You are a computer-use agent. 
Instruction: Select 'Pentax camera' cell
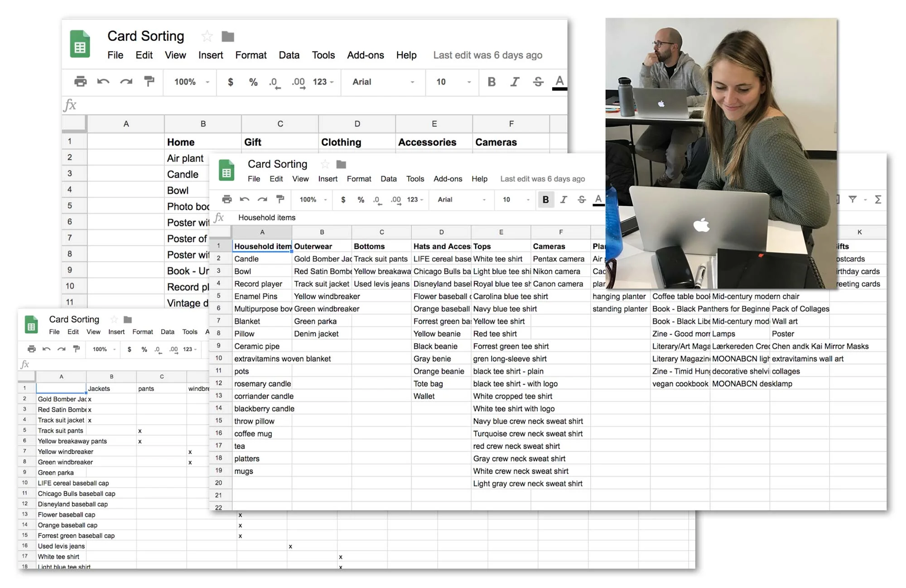point(560,259)
